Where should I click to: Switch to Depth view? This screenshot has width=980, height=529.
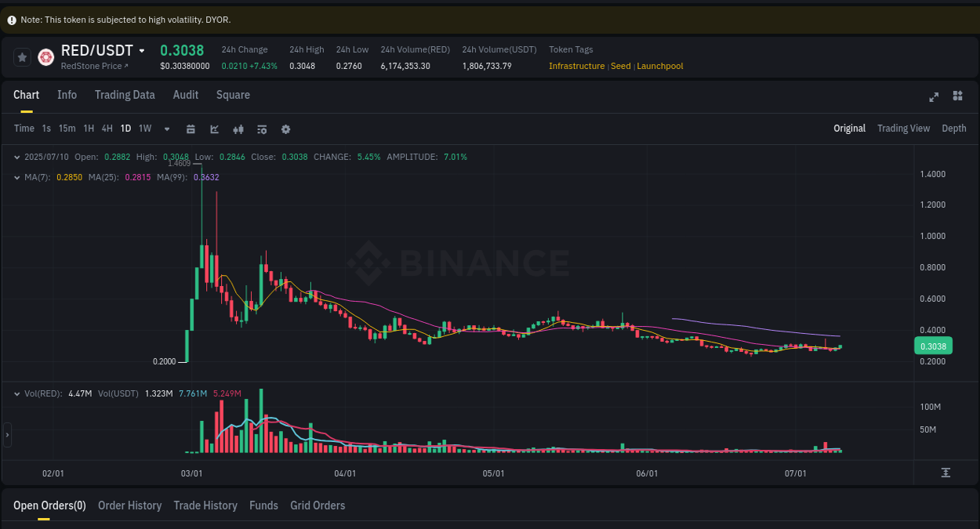[x=954, y=128]
